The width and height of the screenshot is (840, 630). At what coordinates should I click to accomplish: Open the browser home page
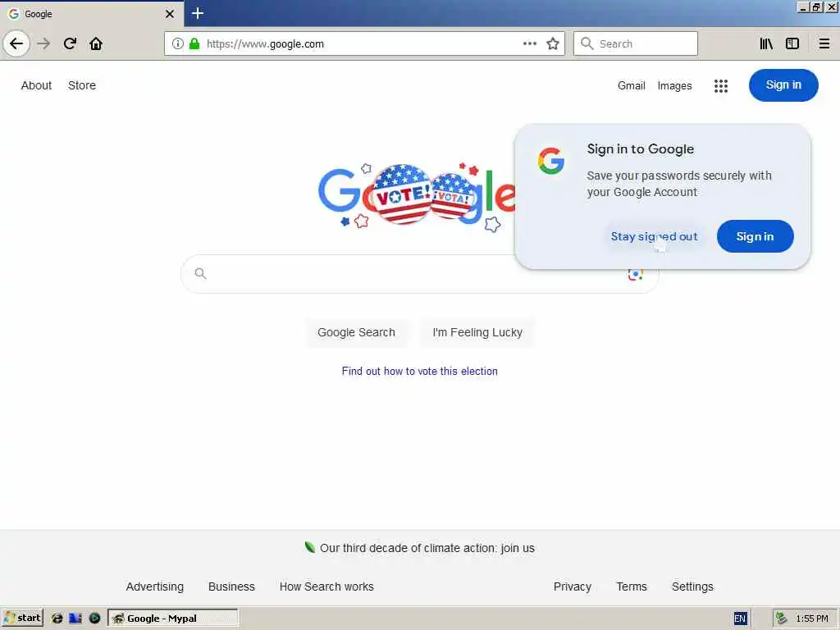point(96,43)
